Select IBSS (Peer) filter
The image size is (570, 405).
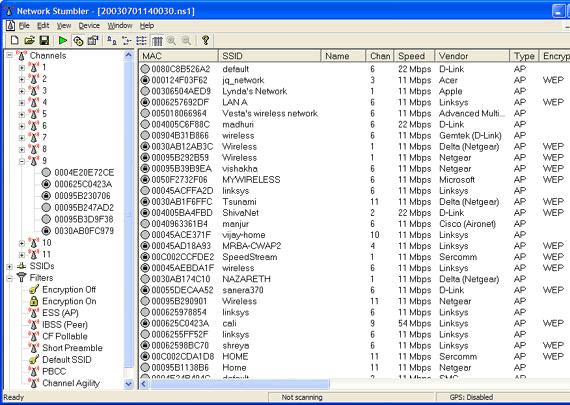(x=65, y=325)
